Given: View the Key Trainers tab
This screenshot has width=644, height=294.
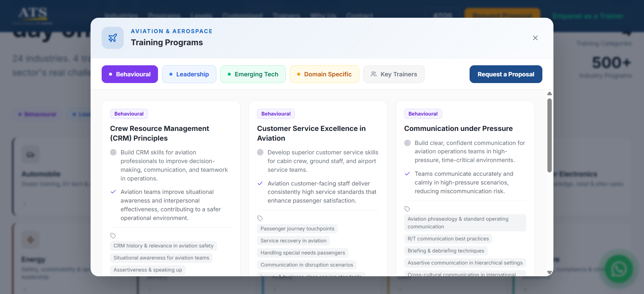Looking at the screenshot, I should (394, 74).
